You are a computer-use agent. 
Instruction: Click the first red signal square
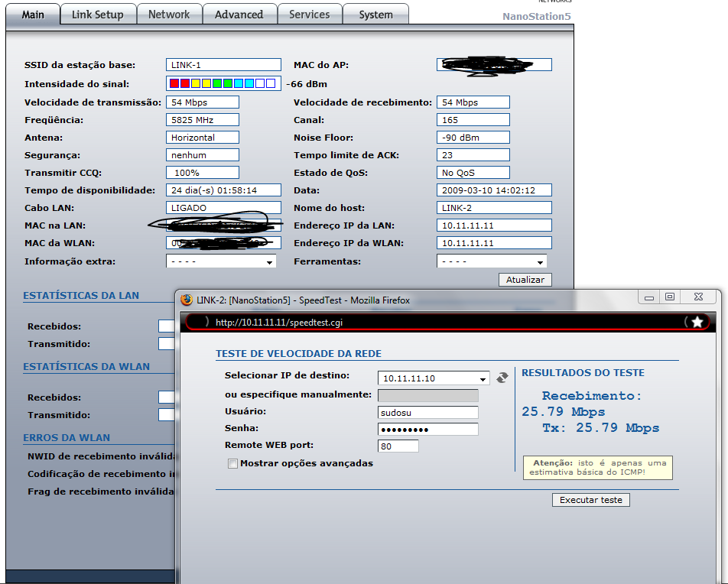174,83
